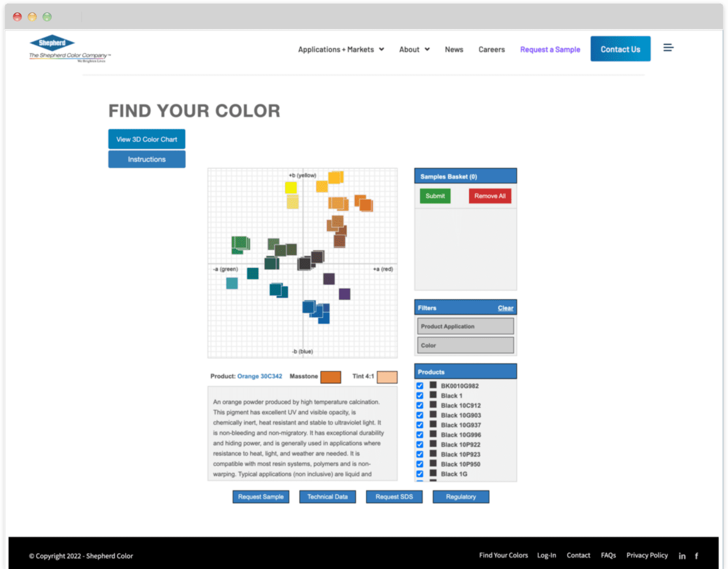Click the Shepherd Color Company logo
The image size is (728, 569).
[70, 50]
